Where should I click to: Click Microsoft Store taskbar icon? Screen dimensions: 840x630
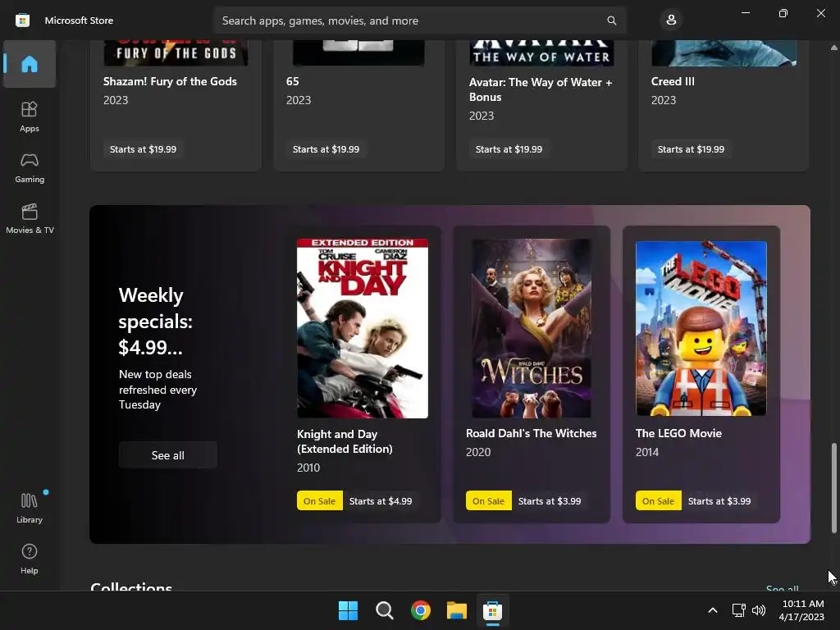click(x=492, y=610)
